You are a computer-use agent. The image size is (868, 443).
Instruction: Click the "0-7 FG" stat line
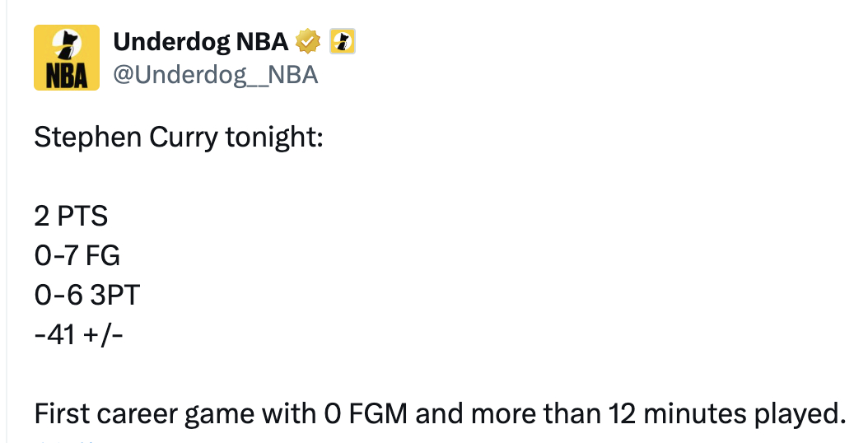click(x=77, y=256)
